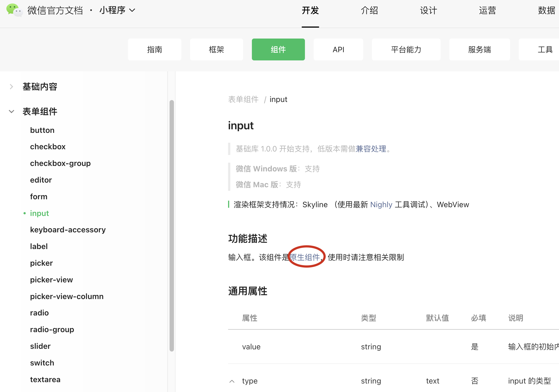Image resolution: width=559 pixels, height=392 pixels.
Task: Switch to the 设计 top tab
Action: click(x=429, y=10)
